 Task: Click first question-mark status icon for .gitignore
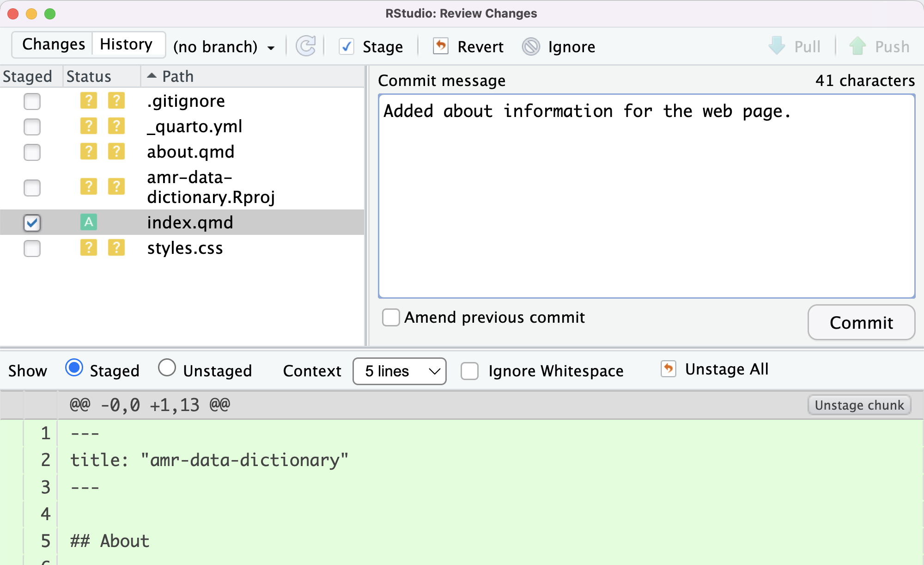pyautogui.click(x=89, y=100)
